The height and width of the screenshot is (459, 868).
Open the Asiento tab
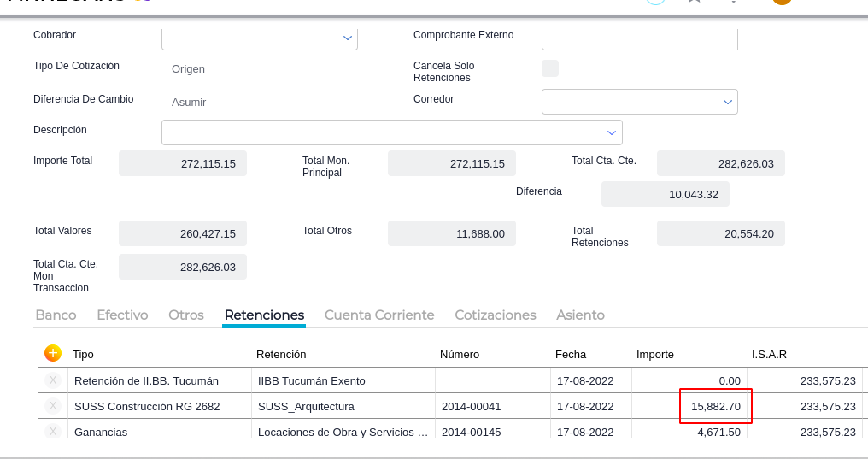(x=580, y=315)
